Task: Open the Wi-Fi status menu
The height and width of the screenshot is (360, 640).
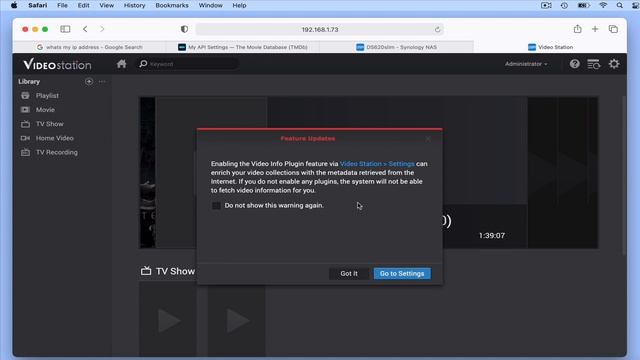Action: 603,5
